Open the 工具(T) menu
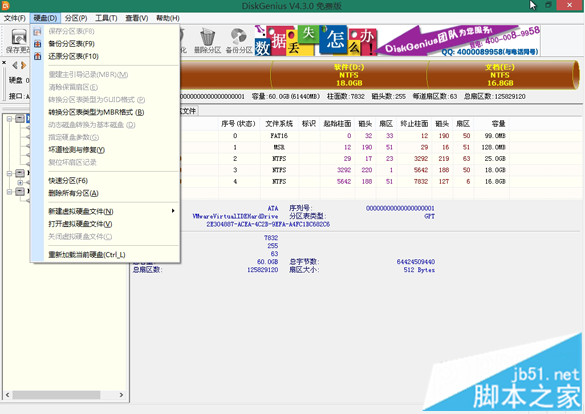 tap(106, 18)
